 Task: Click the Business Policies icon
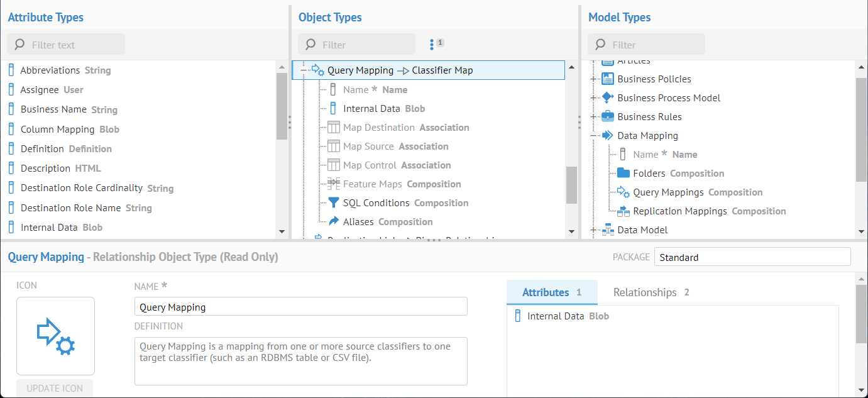(x=607, y=79)
